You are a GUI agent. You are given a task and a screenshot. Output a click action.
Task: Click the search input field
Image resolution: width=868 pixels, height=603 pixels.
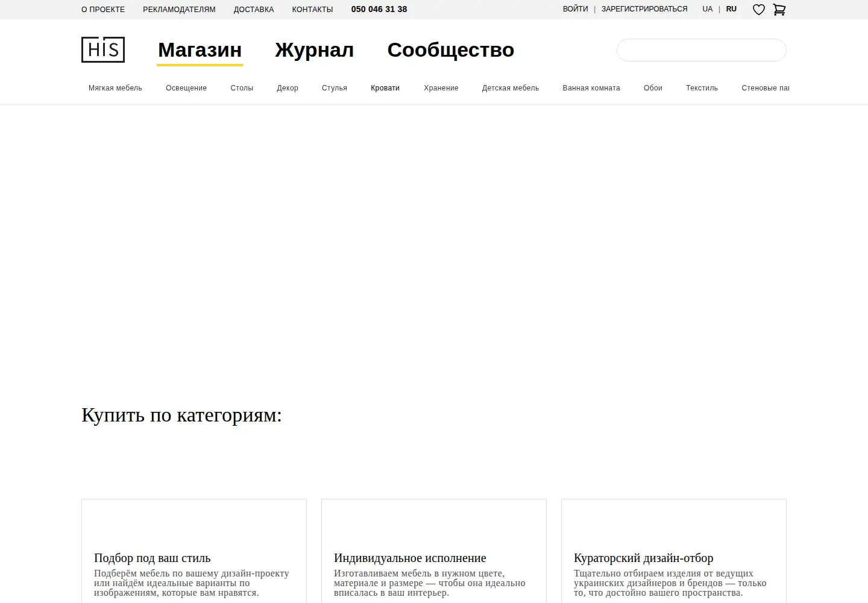tap(702, 50)
